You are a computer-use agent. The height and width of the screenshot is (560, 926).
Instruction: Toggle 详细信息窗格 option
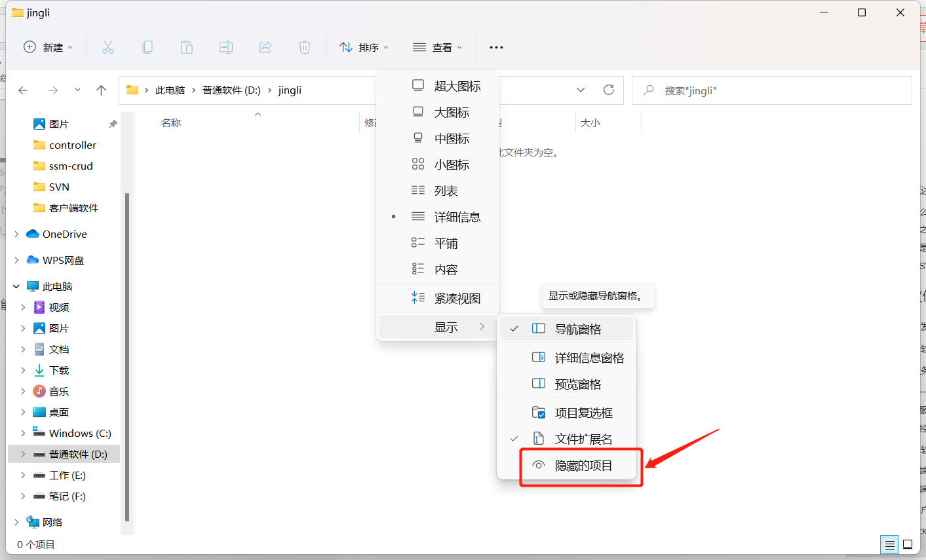567,358
